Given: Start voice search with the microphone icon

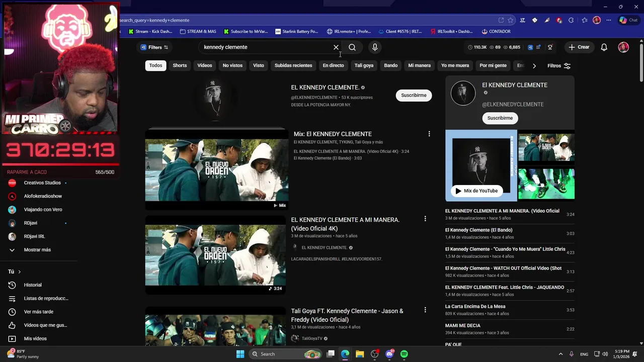Looking at the screenshot, I should pos(374,47).
